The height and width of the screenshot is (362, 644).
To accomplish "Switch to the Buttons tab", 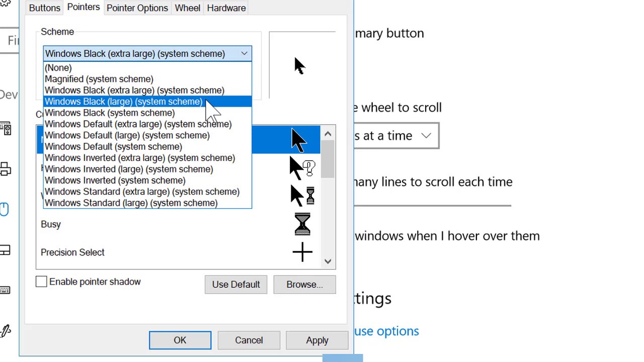I will tap(44, 8).
